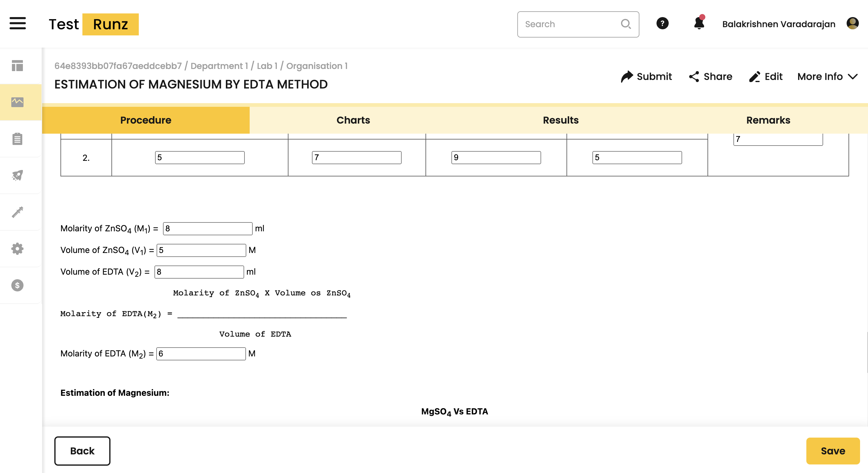Switch to the Results tab

pyautogui.click(x=560, y=120)
